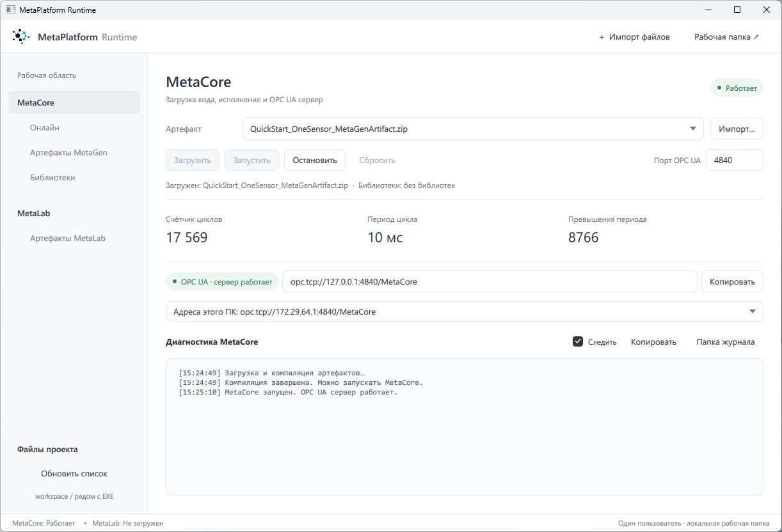
Task: Click the 'MetaCore: Работает' status bar entry
Action: (44, 523)
